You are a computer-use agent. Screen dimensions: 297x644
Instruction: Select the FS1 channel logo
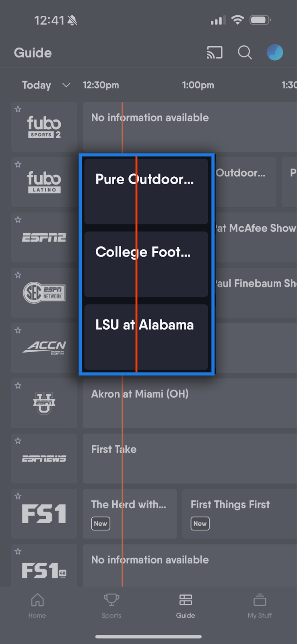pyautogui.click(x=44, y=514)
